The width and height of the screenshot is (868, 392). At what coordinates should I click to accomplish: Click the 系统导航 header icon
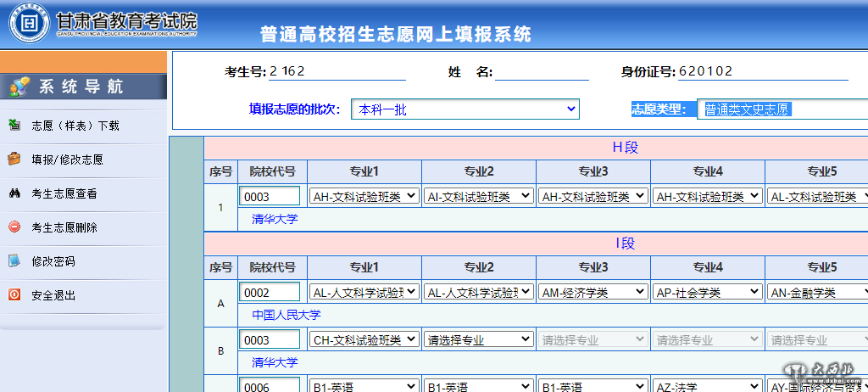(x=19, y=86)
